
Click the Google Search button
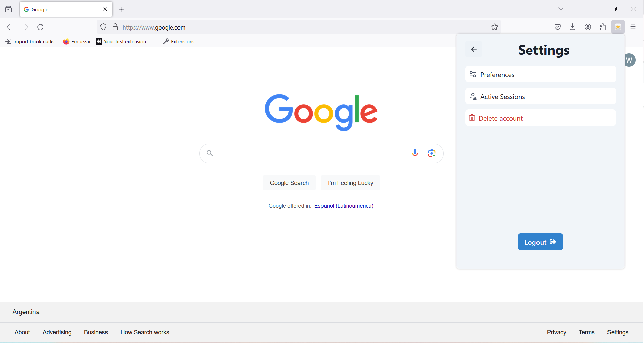(289, 183)
